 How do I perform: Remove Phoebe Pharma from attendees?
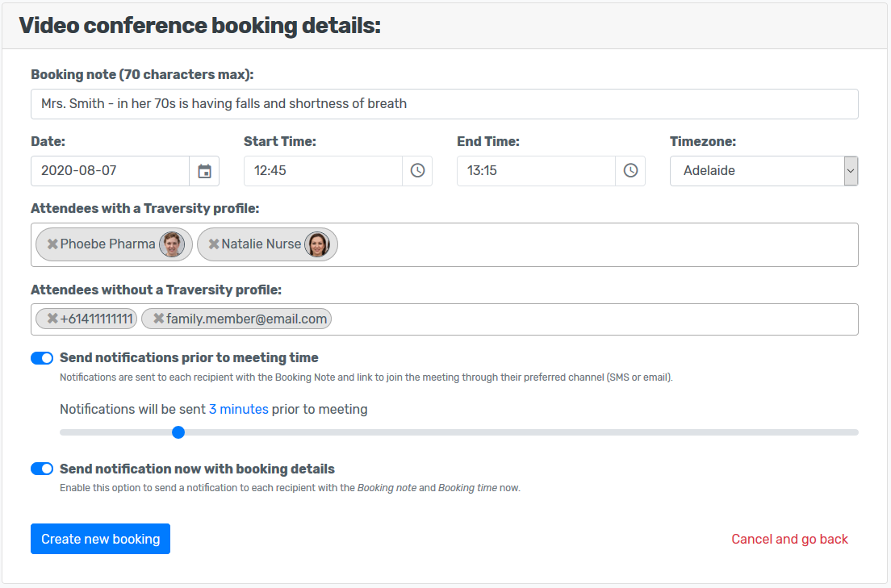point(52,244)
